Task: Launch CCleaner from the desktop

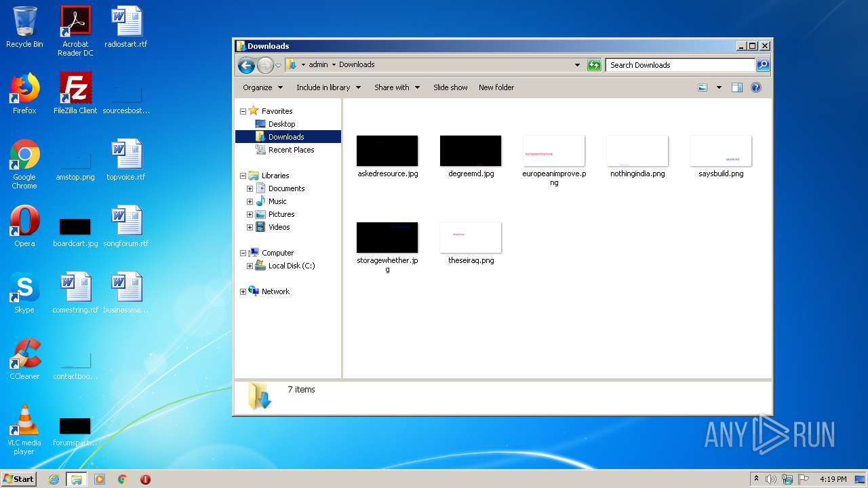Action: (x=24, y=359)
